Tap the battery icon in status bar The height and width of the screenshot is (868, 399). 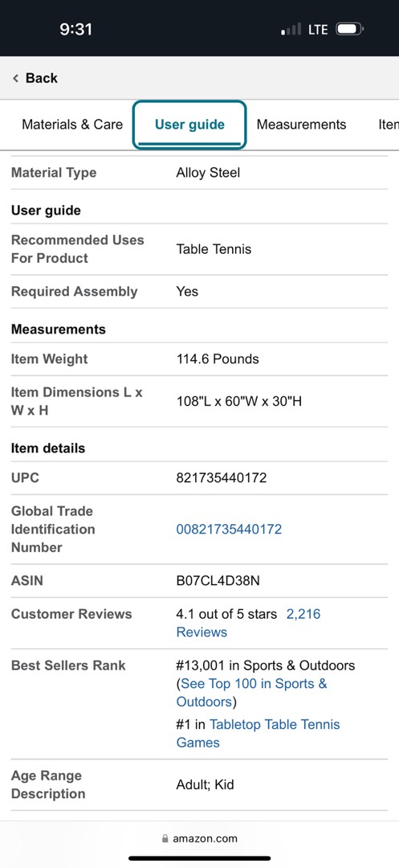tap(350, 29)
